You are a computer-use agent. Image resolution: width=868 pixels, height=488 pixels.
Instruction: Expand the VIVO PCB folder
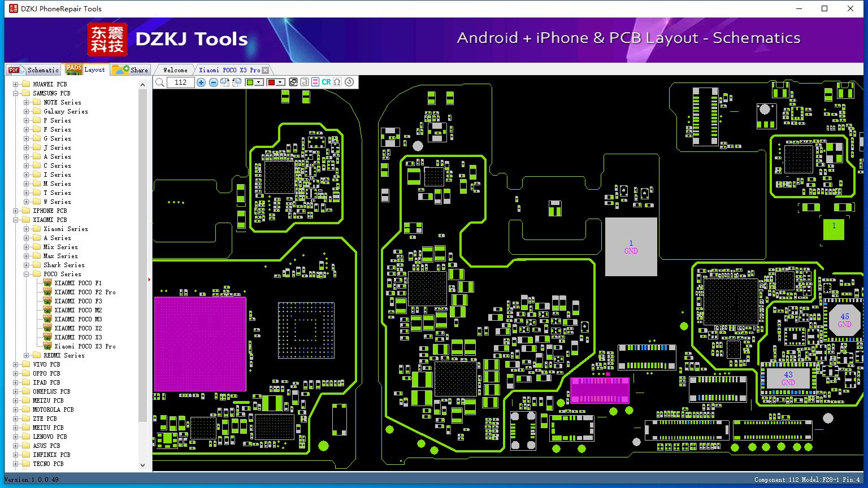[16, 364]
